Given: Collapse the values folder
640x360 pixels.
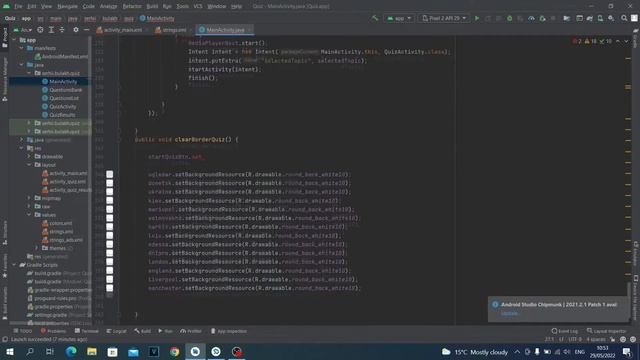Looking at the screenshot, I should coord(29,215).
